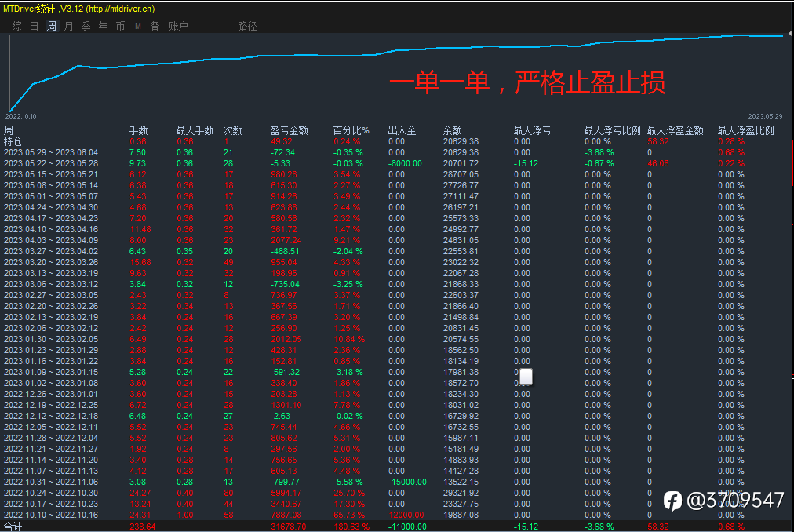Select week row 2023.03.06 ~ 2023.03.12
Viewport: 794px width, 532px height.
(x=397, y=284)
